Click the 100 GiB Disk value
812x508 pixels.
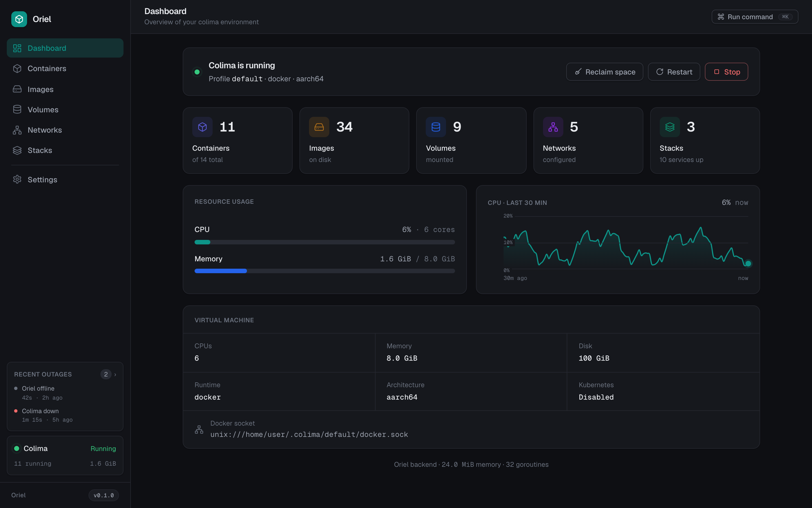pos(594,358)
